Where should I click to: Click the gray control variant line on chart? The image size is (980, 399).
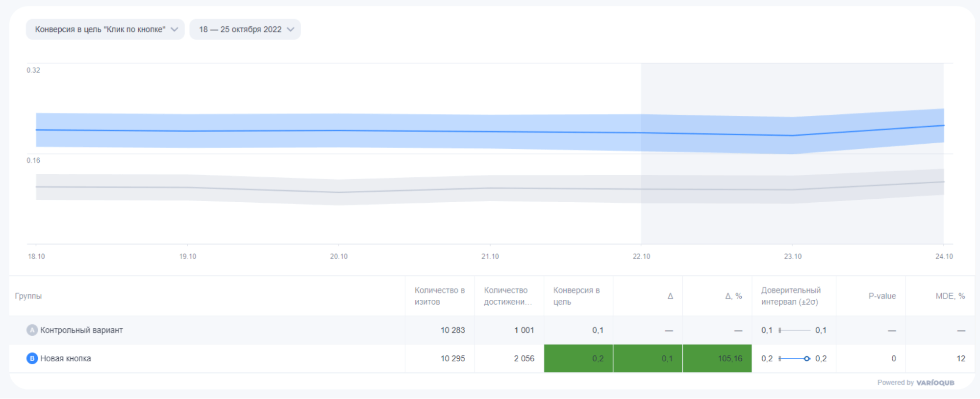tap(490, 188)
